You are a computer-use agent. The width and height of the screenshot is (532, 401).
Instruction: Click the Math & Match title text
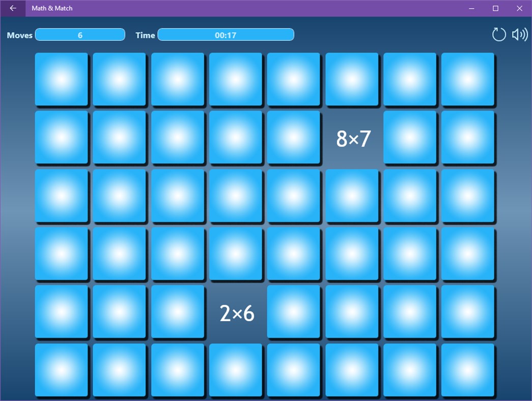(52, 8)
